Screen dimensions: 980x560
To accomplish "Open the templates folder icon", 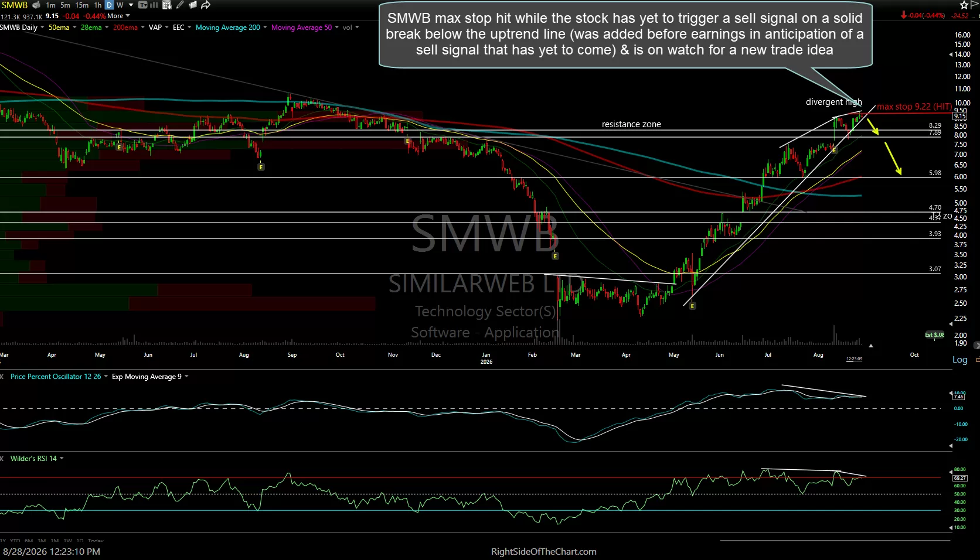I will pos(193,5).
